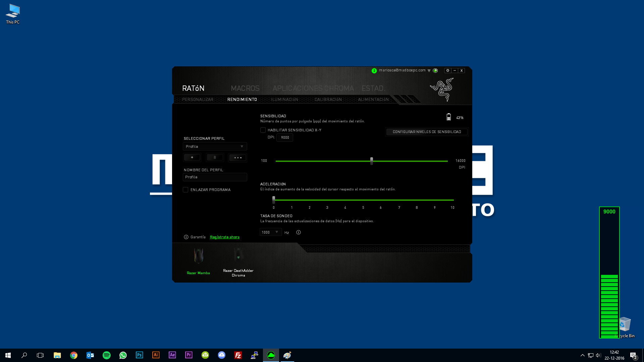The image size is (644, 362).
Task: Toggle the Enlazar Programa checkbox
Action: (x=185, y=190)
